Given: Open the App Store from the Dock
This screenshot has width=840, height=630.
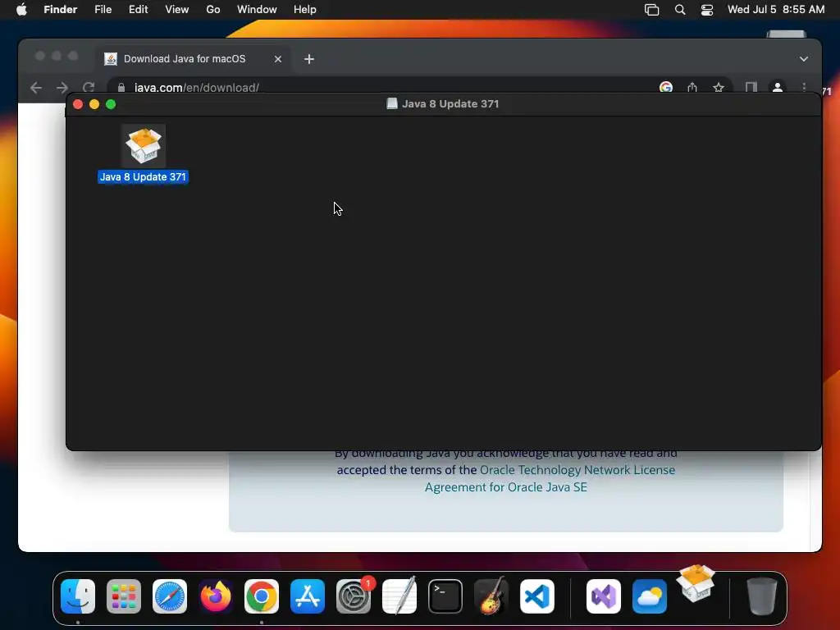Looking at the screenshot, I should coord(308,596).
